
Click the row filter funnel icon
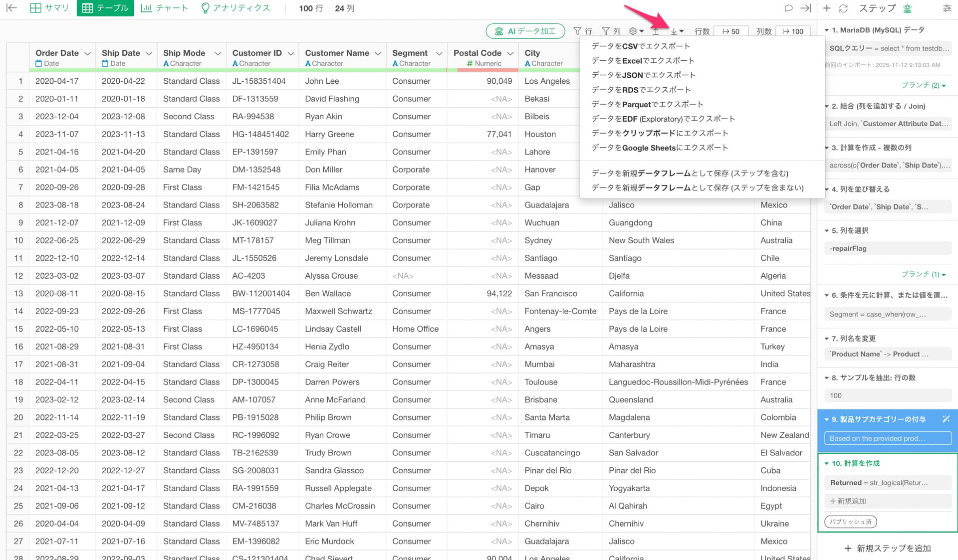[578, 31]
